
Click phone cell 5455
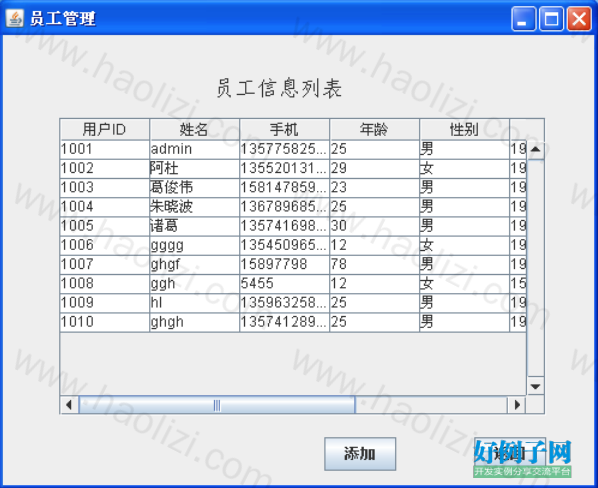tap(285, 284)
